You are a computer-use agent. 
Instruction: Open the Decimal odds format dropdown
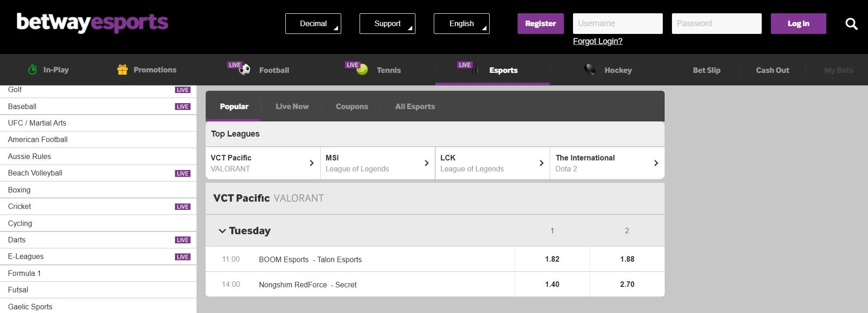313,23
